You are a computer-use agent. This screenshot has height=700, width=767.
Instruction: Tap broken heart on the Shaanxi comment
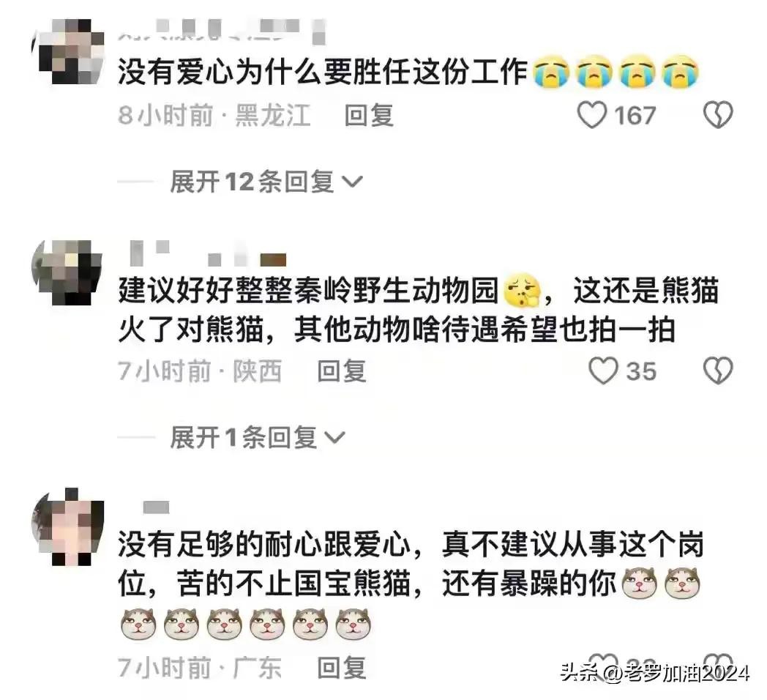click(x=717, y=371)
